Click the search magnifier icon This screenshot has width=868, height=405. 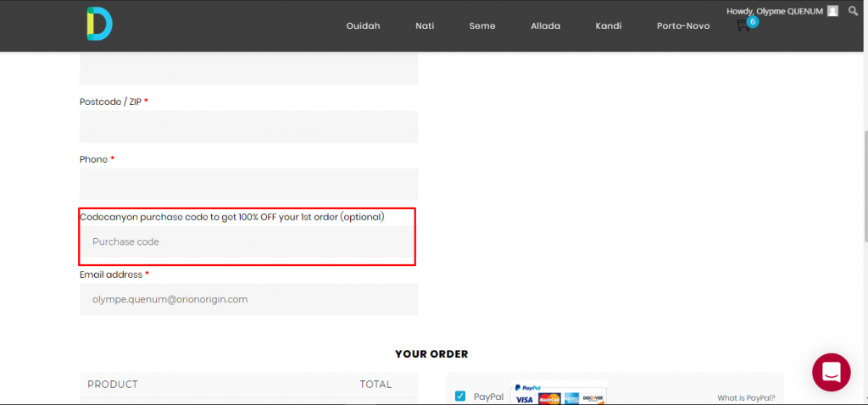pyautogui.click(x=853, y=11)
